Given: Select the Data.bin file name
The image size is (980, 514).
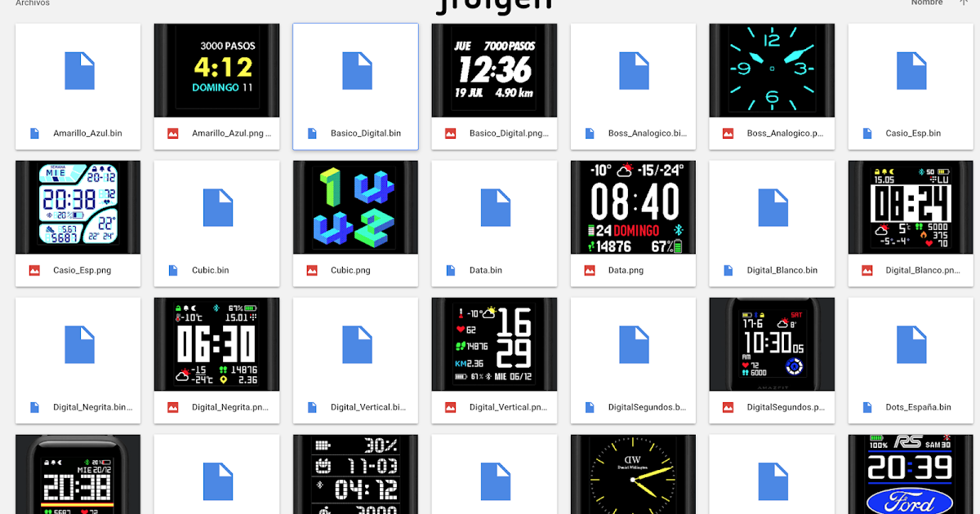Looking at the screenshot, I should click(486, 270).
